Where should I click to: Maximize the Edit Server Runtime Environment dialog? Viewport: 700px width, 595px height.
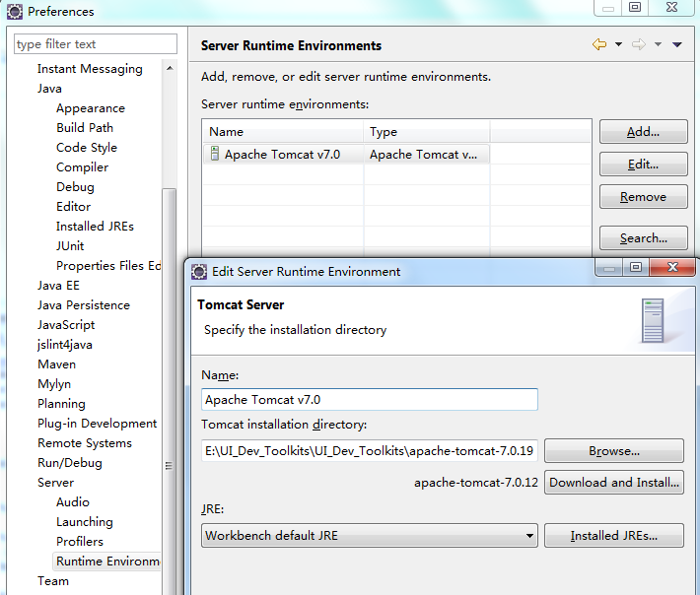(x=636, y=267)
